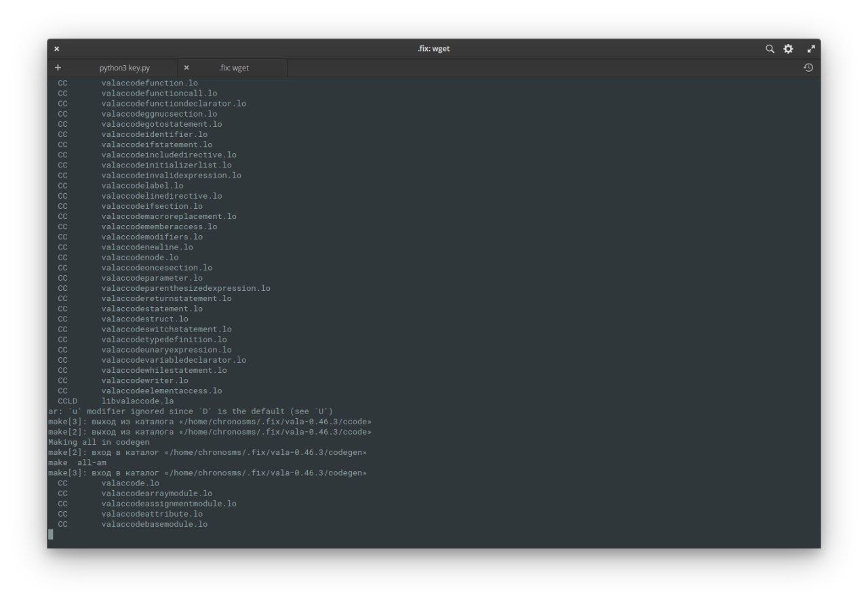Image resolution: width=868 pixels, height=604 pixels.
Task: Click the valaccodefunctioncall.lo line
Action: point(138,93)
